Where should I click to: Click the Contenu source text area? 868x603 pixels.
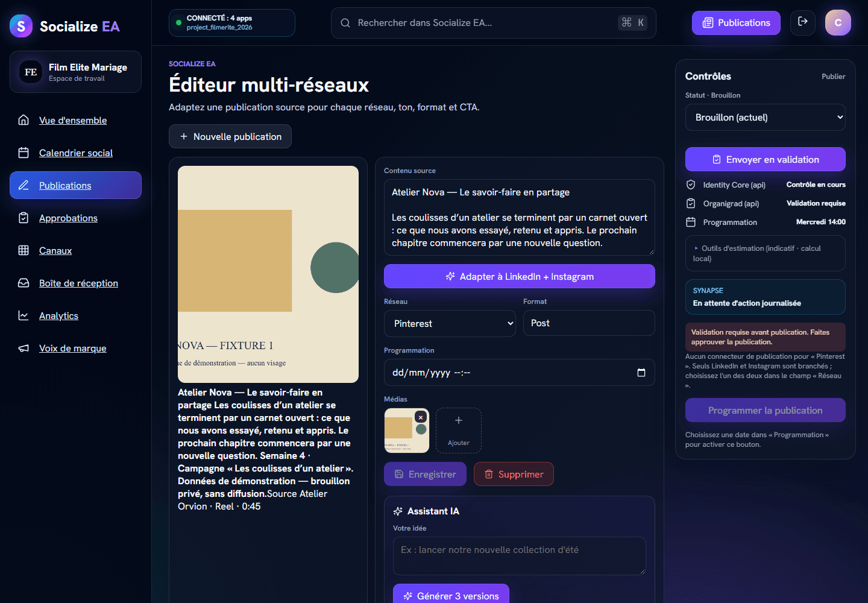[x=520, y=218]
